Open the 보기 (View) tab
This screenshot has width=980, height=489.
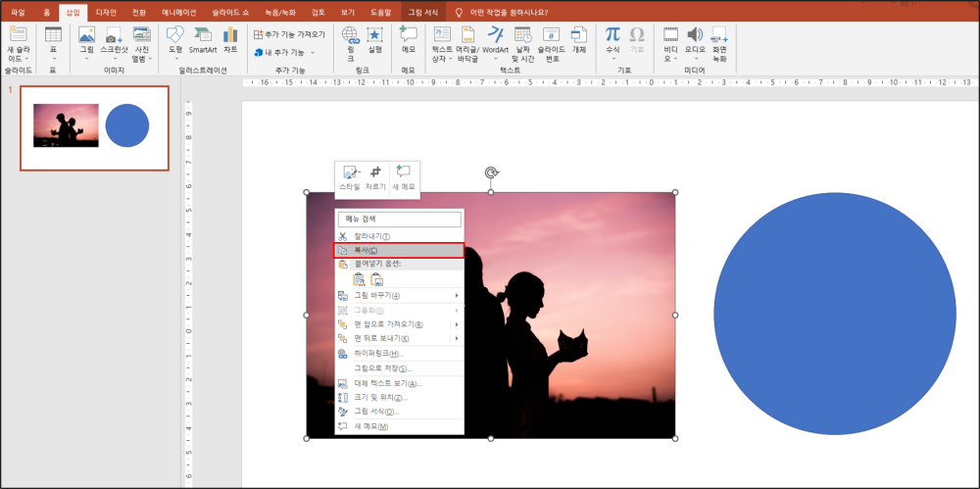click(348, 12)
